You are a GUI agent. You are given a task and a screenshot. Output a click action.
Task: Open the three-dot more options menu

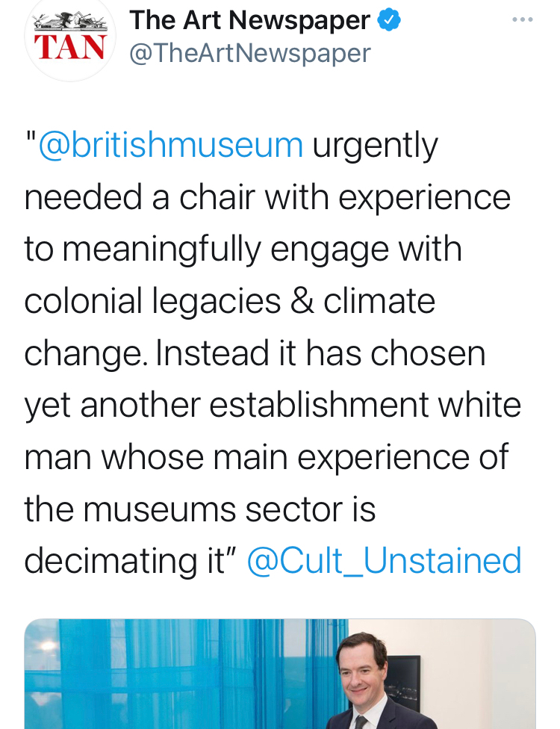[523, 19]
